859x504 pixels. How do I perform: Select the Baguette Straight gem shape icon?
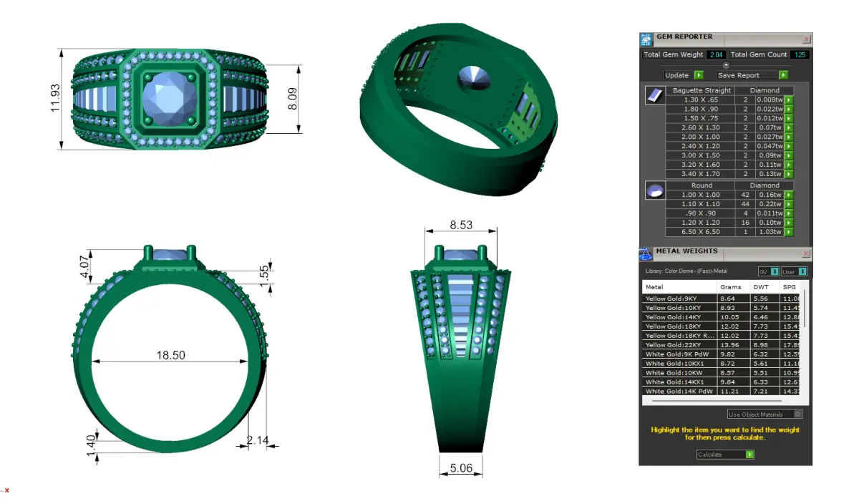[654, 95]
